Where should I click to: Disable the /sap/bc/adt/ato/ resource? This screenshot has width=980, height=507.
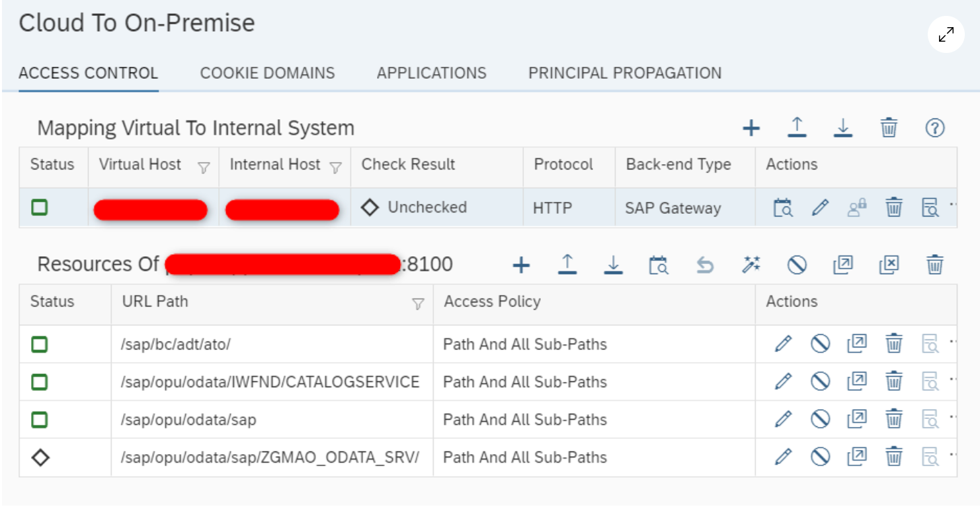tap(820, 344)
